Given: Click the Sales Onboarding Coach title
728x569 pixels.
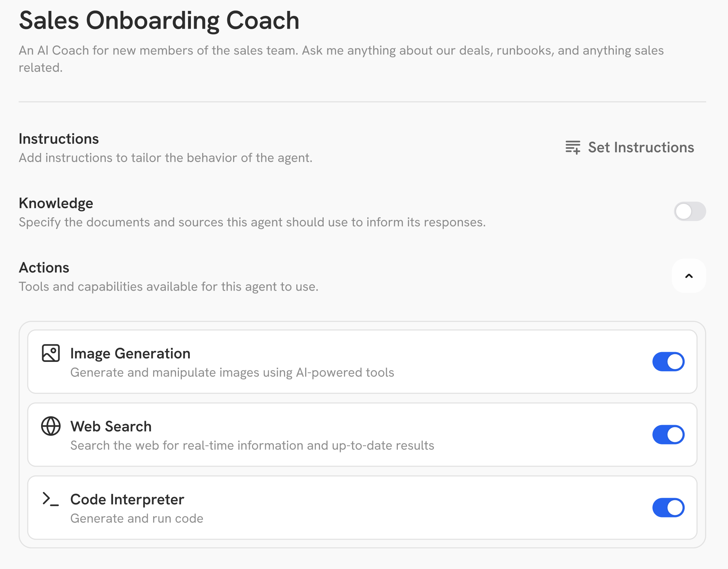Looking at the screenshot, I should click(159, 20).
